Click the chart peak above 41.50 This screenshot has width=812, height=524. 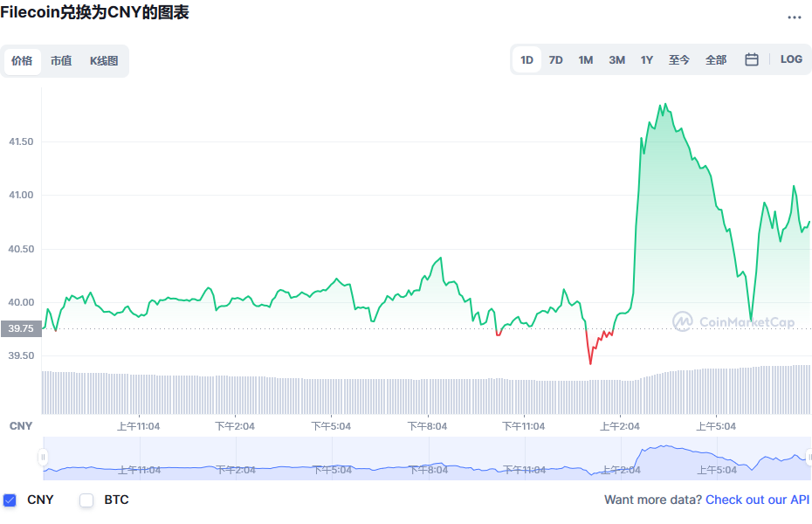point(665,104)
